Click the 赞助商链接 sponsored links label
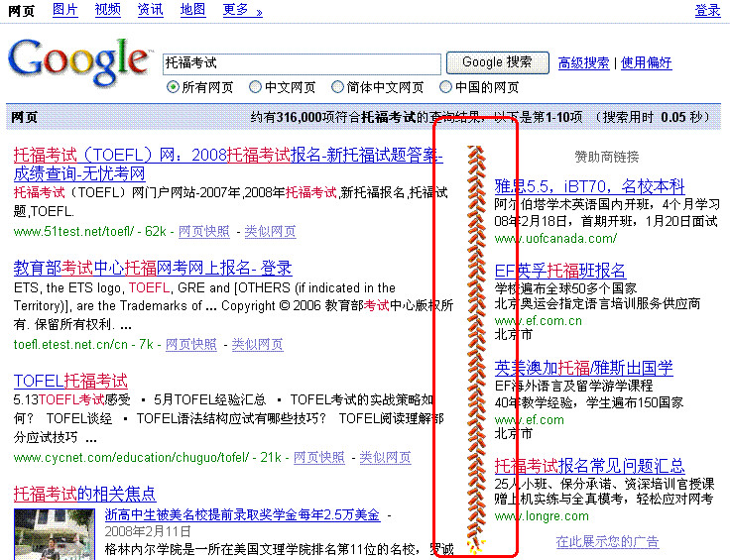Screen dimensions: 730x560 tap(607, 158)
